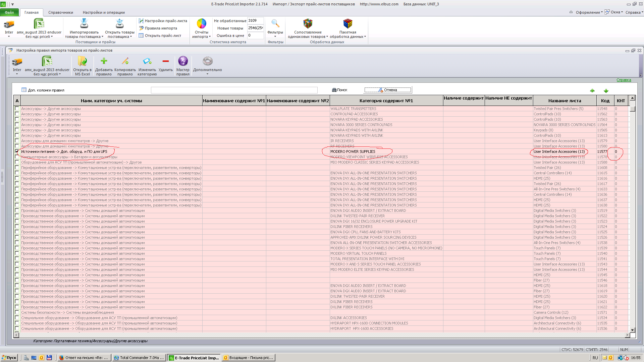Open Настройки прайс-листа
The height and width of the screenshot is (362, 644).
(163, 21)
